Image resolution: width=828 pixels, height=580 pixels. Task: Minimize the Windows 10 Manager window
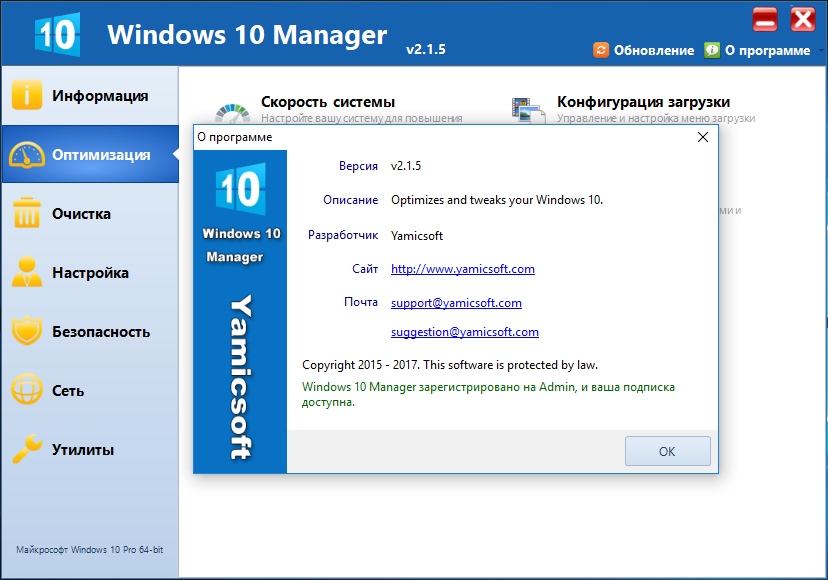click(765, 20)
